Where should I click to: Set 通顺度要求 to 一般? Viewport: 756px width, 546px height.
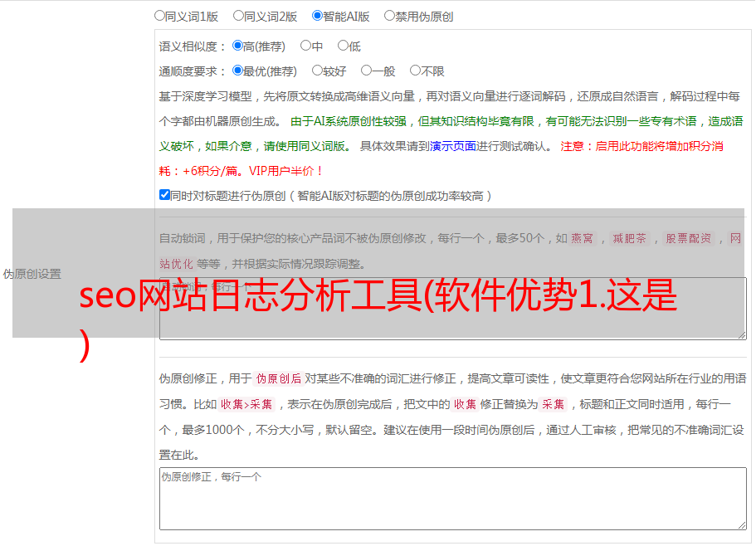[x=367, y=71]
